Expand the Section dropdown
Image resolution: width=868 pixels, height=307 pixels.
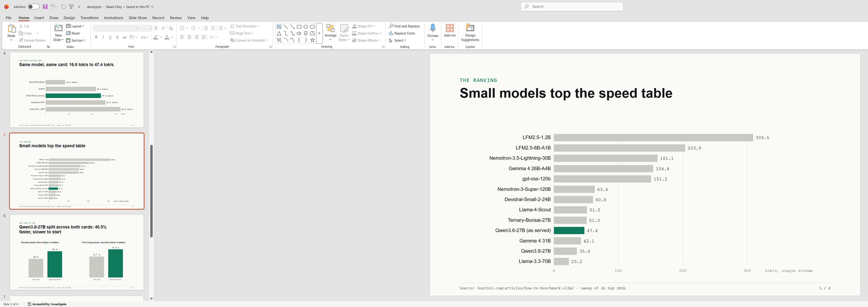point(76,40)
